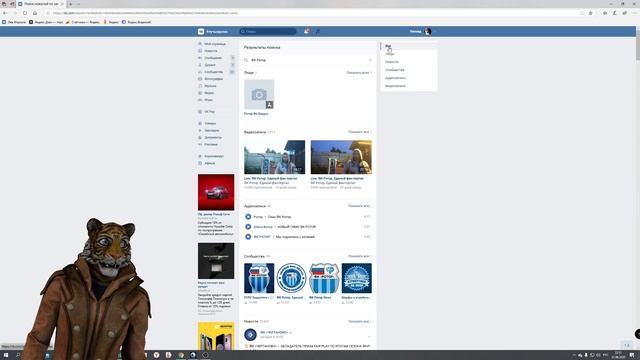Open the Photos icon in left sidebar

pyautogui.click(x=200, y=79)
